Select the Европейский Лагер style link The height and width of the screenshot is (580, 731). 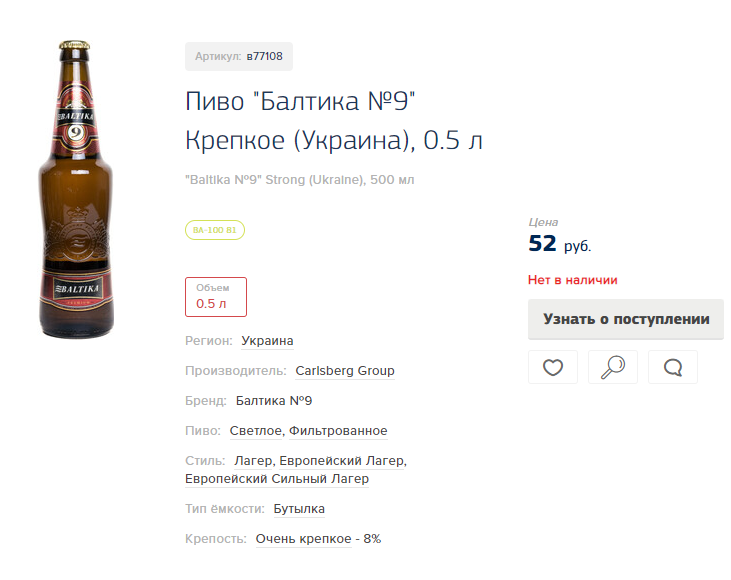342,461
